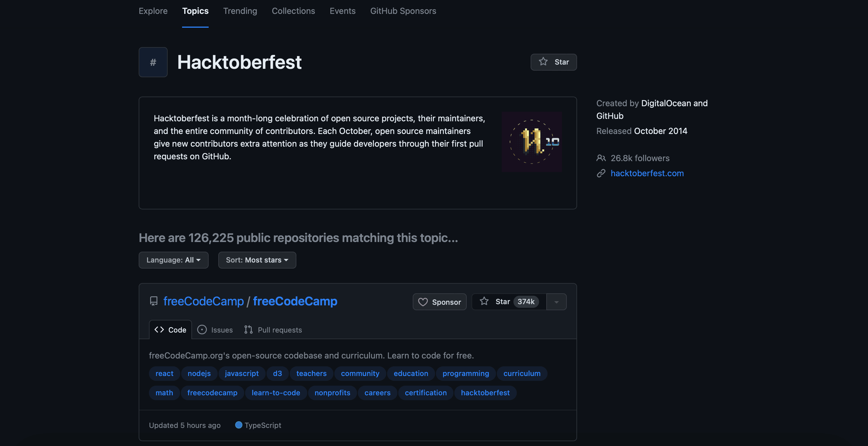Screen dimensions: 868x446
Task: Open the Hacktoberfest 10 logo image
Action: [532, 142]
